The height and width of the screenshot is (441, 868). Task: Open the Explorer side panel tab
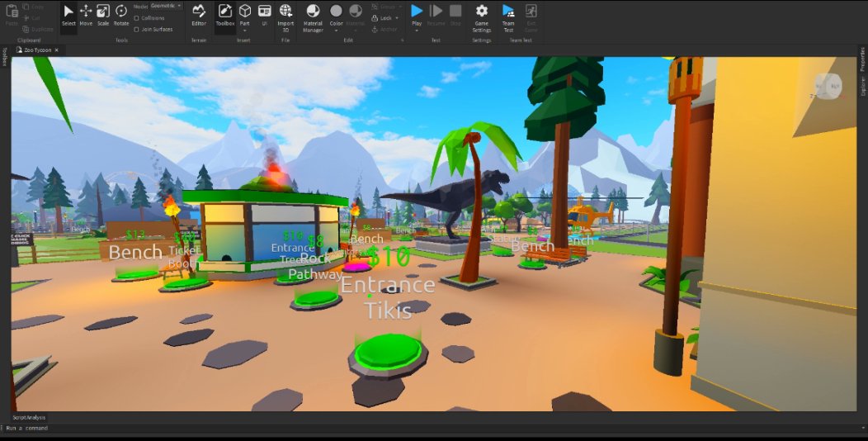coord(862,87)
